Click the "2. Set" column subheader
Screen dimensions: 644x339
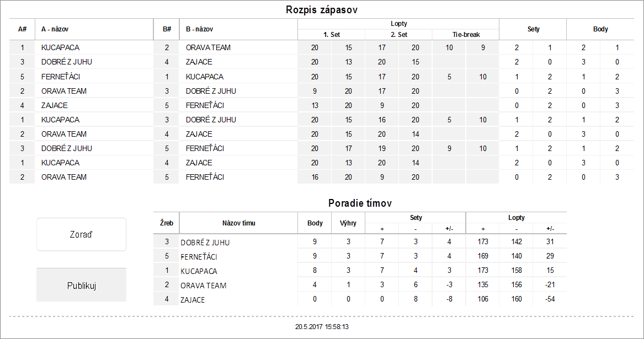pyautogui.click(x=398, y=34)
